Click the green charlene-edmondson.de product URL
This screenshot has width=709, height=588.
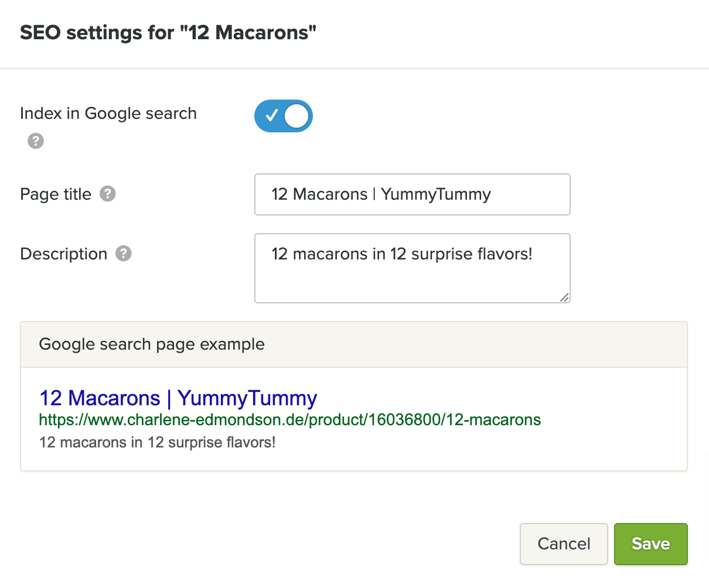[290, 420]
